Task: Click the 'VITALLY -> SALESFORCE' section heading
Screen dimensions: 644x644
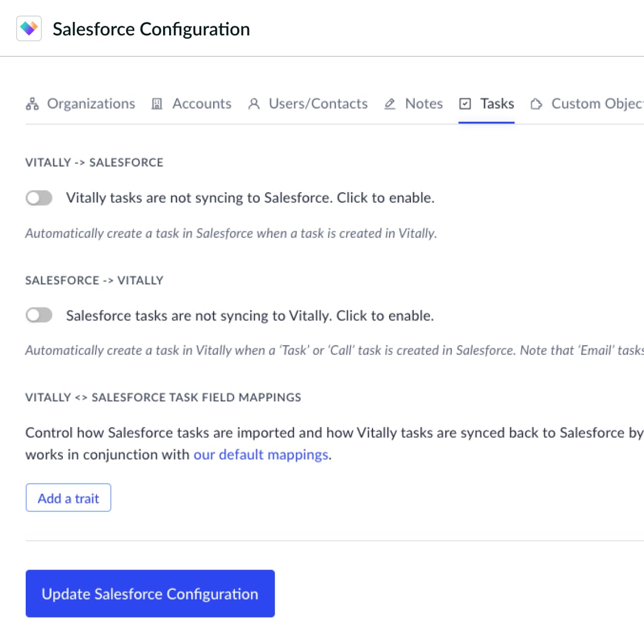Action: click(94, 163)
